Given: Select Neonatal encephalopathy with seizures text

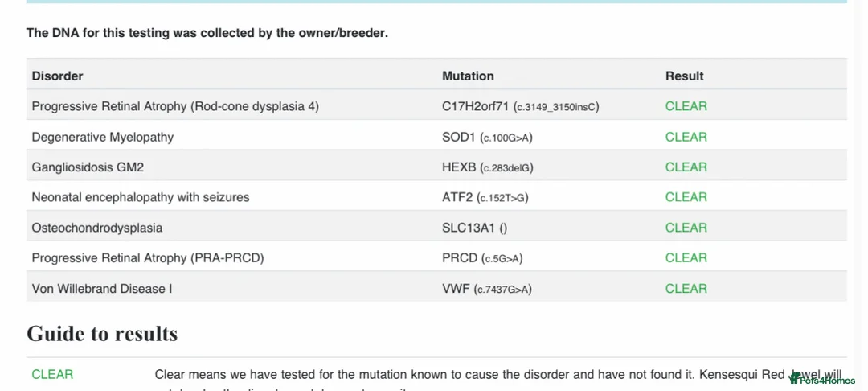Looking at the screenshot, I should 140,197.
